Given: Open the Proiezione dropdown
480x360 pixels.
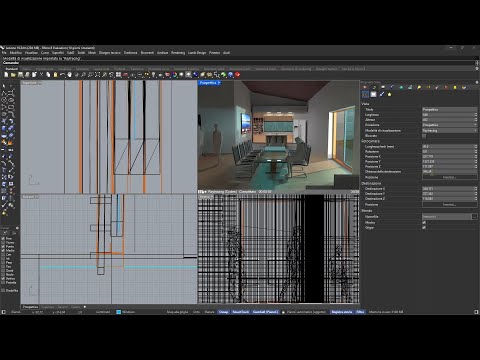Looking at the screenshot, I should coord(450,125).
